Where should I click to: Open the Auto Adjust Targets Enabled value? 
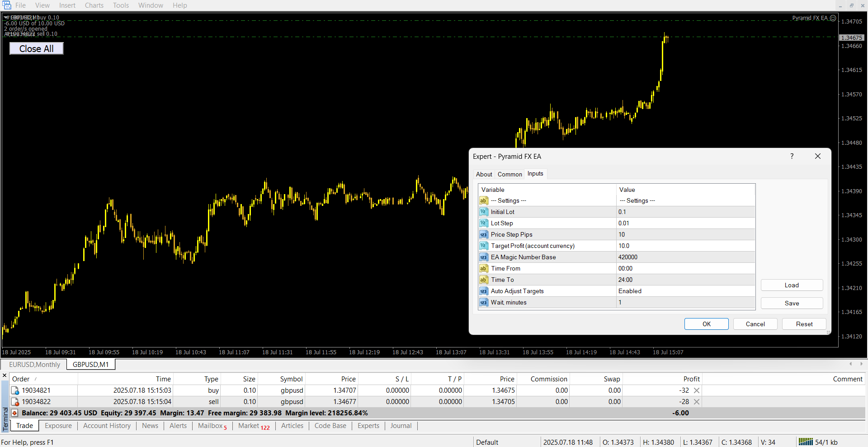(x=685, y=291)
